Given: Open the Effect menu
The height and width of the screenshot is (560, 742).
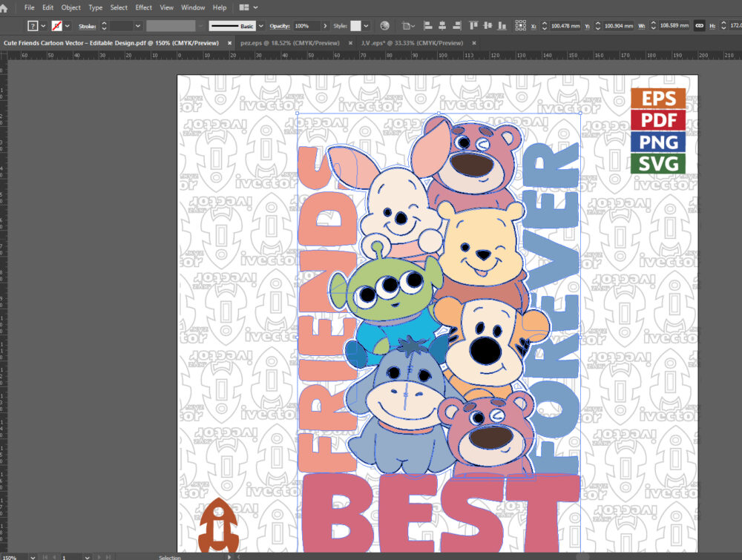Looking at the screenshot, I should [144, 7].
